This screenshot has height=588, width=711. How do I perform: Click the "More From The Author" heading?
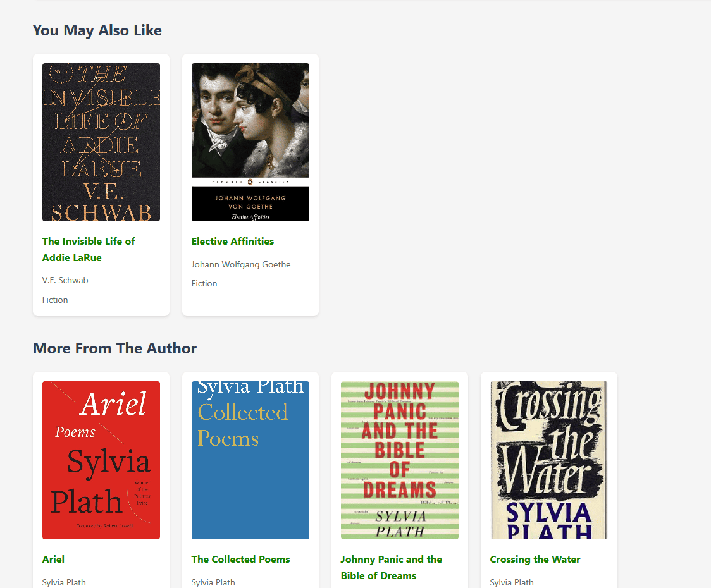[x=114, y=348]
